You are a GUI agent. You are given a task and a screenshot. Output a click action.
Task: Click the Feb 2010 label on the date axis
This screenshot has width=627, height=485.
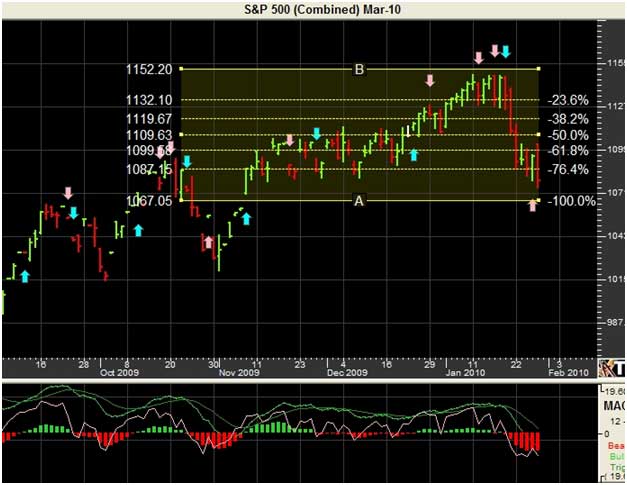point(568,373)
